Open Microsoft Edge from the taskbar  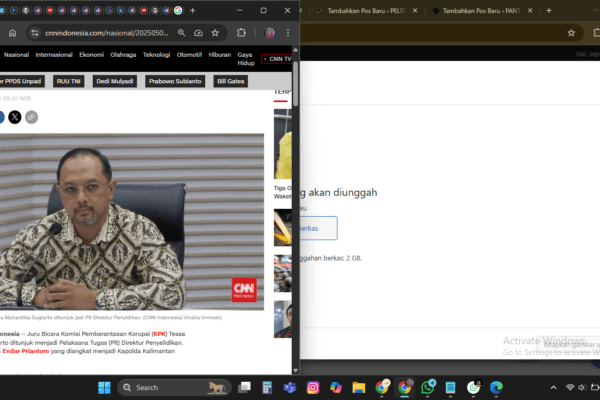(x=496, y=388)
